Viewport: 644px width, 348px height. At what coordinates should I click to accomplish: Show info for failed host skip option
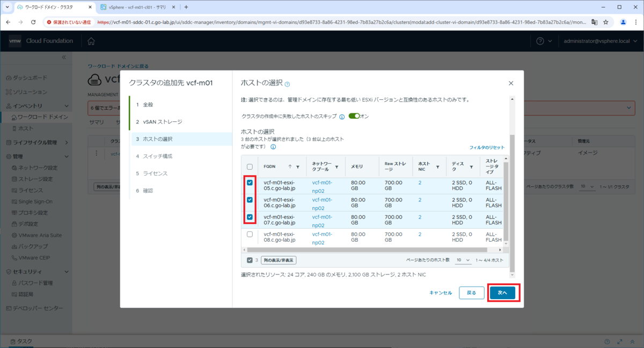pyautogui.click(x=342, y=117)
